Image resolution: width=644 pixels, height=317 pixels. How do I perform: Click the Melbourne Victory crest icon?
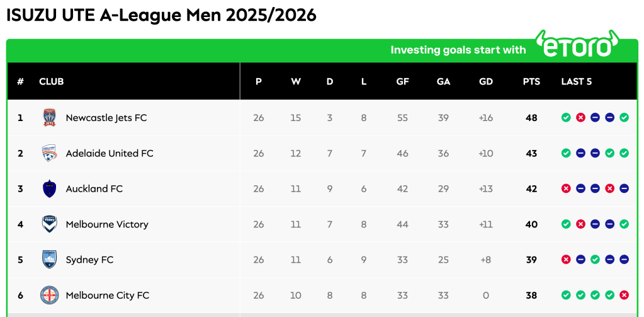(x=50, y=224)
